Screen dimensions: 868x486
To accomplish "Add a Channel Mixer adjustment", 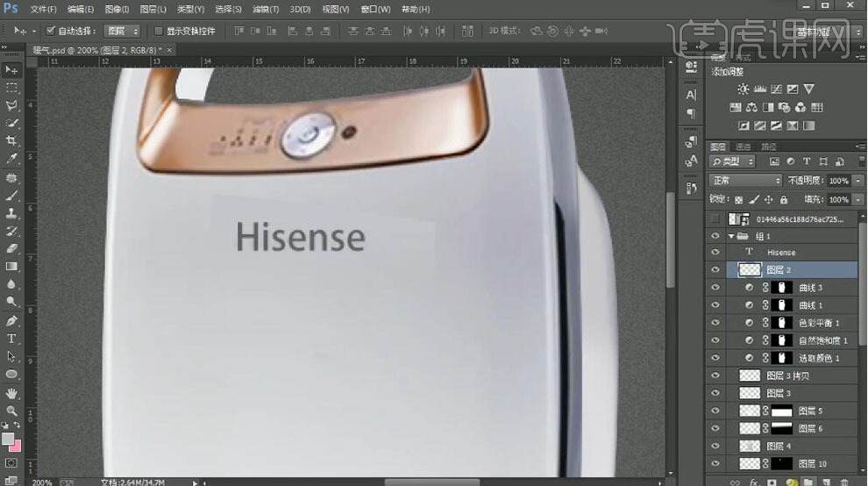I will click(800, 108).
